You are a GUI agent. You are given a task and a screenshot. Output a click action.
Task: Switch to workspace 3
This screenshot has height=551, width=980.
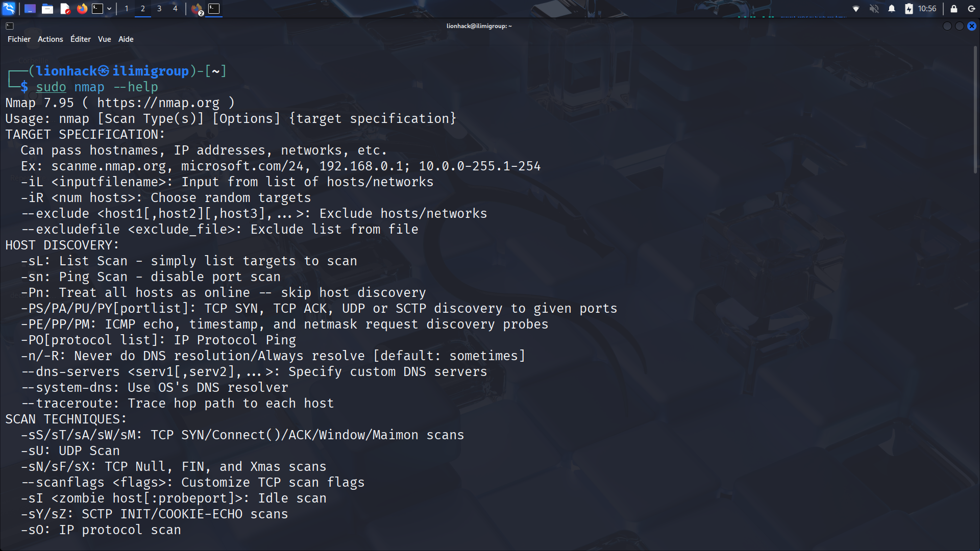(159, 9)
